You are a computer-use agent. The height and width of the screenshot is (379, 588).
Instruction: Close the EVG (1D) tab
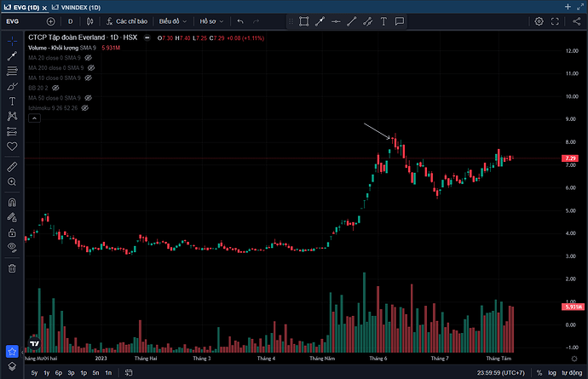pyautogui.click(x=44, y=8)
